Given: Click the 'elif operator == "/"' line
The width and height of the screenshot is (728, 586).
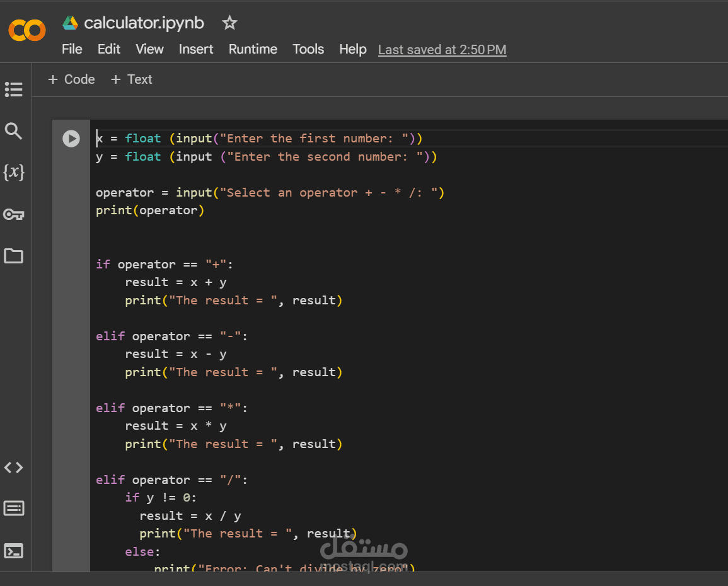Looking at the screenshot, I should coord(172,480).
